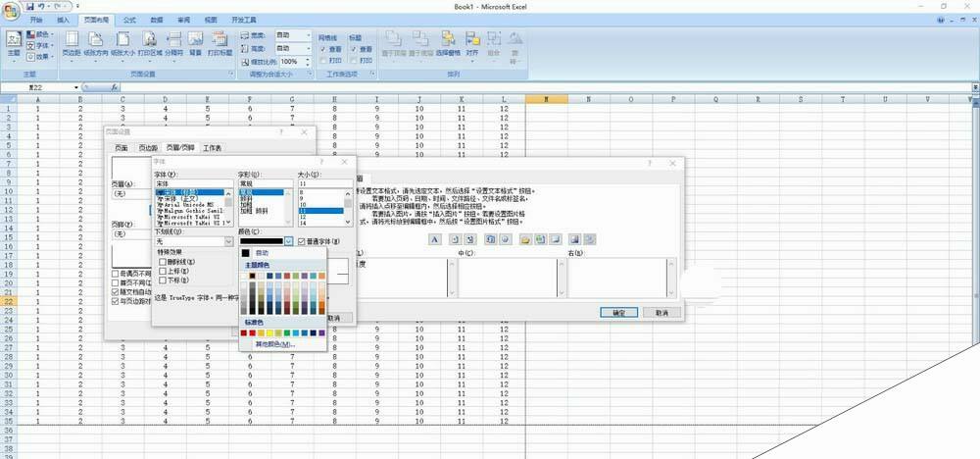Viewport: 980px width, 459px height.
Task: Enable 删除线 strikethrough in font dialog
Action: tap(163, 262)
